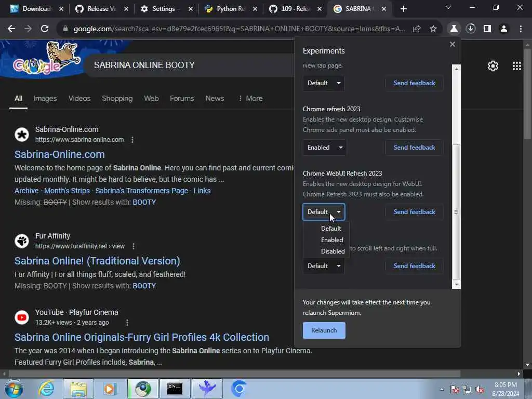Open the top Default dropdown in Experiments
Screen dimensions: 532x399
tap(324, 83)
